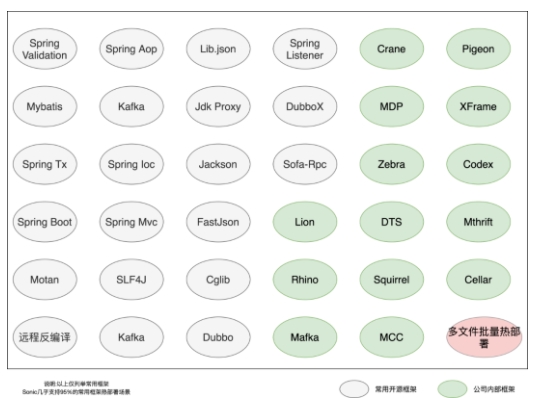Select the green Pigeon ellipse
Viewport: 536px width, 398px height.
(x=478, y=49)
